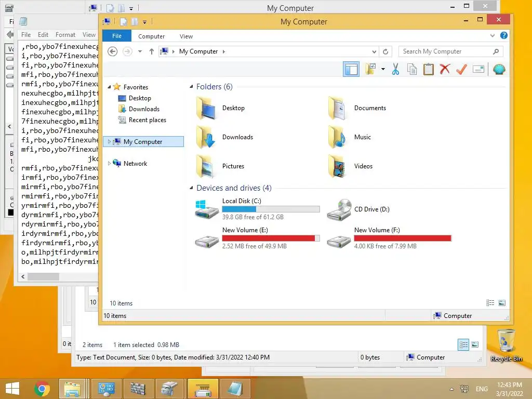Open the File ribbon tab
Screen dimensions: 532x399
coord(117,36)
